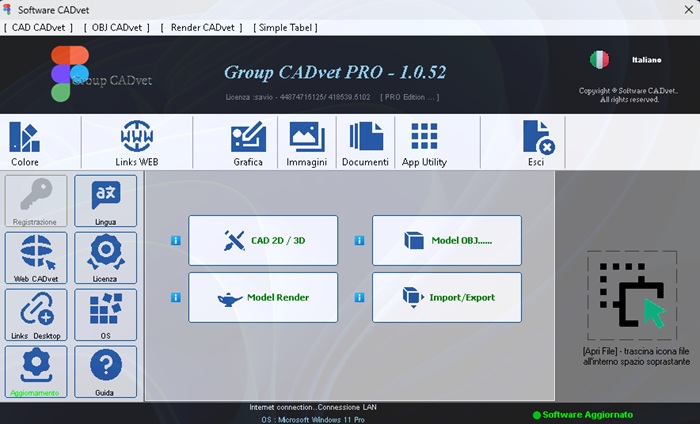The width and height of the screenshot is (700, 424).
Task: Click the info icon beside CAD 2D / 3D
Action: [x=176, y=241]
